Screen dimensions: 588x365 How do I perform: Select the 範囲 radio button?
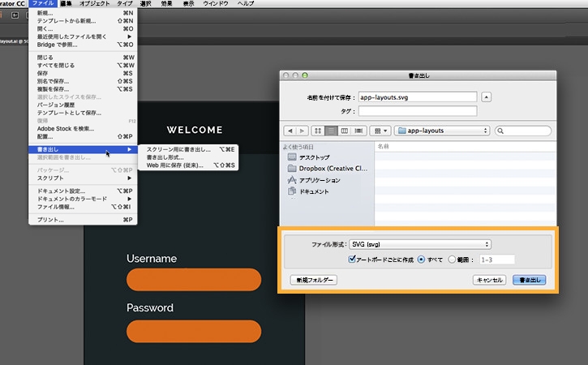452,260
